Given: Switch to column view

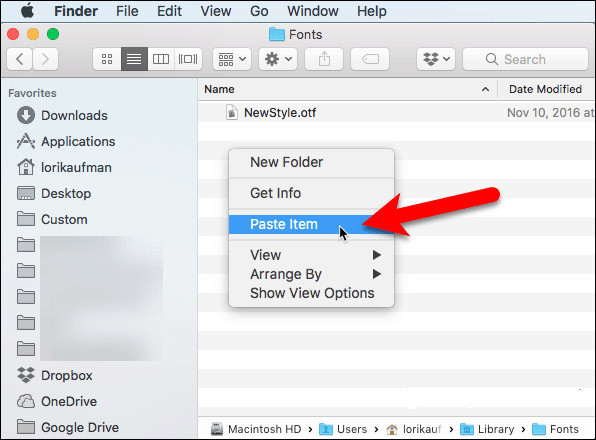Looking at the screenshot, I should (x=161, y=59).
